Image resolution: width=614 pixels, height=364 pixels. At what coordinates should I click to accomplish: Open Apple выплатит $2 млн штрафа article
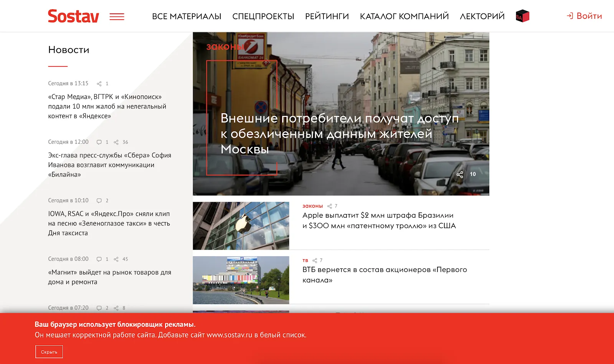coord(379,221)
